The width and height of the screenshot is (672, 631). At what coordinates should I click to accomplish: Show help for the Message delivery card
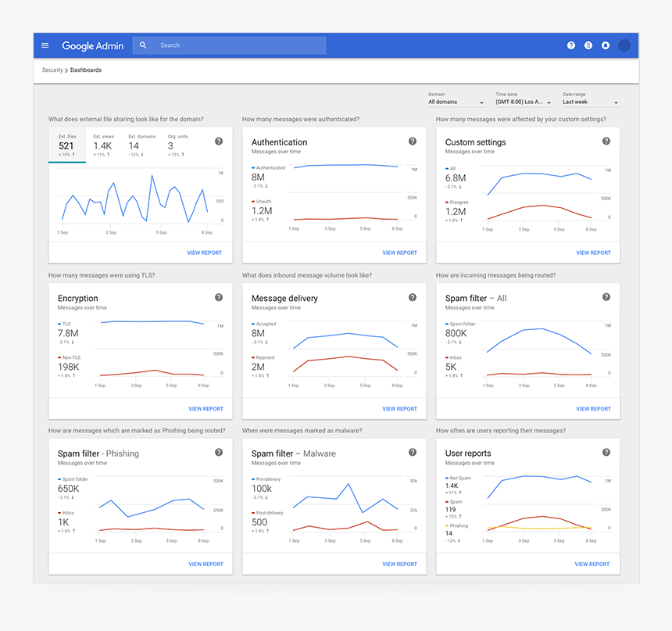[413, 297]
